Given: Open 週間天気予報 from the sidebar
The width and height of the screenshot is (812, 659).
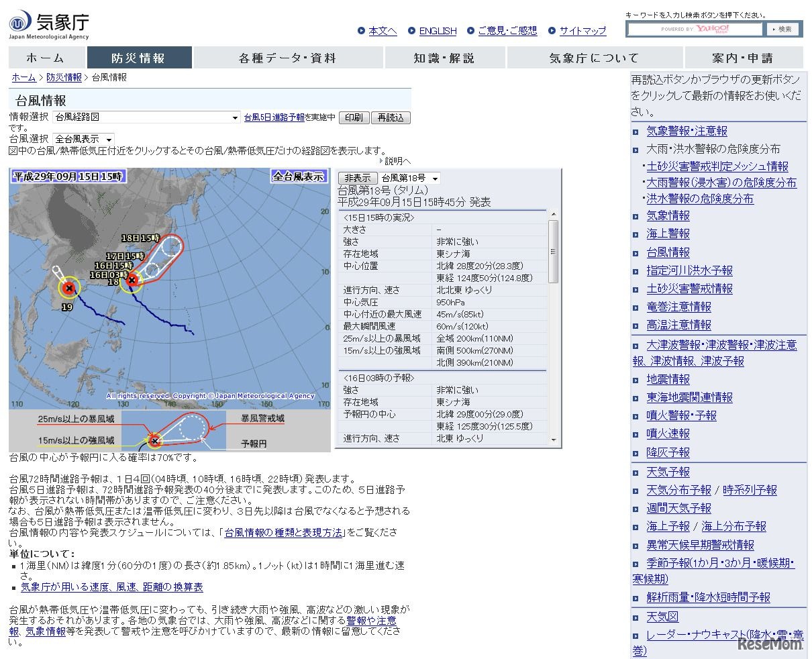Looking at the screenshot, I should pyautogui.click(x=678, y=508).
